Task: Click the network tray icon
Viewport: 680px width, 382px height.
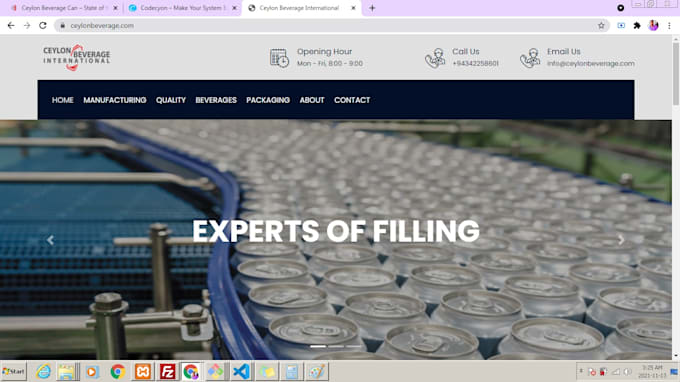Action: [616, 372]
